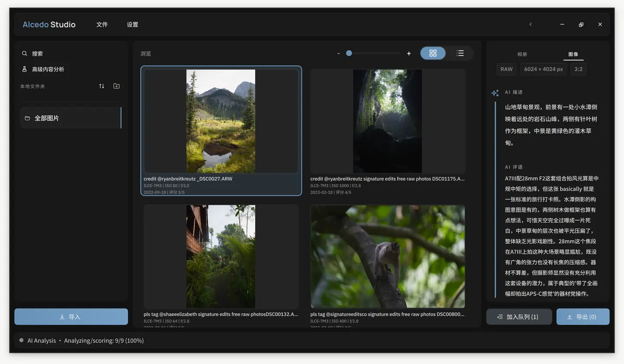624x364 pixels.
Task: Switch to grid view
Action: pyautogui.click(x=433, y=53)
